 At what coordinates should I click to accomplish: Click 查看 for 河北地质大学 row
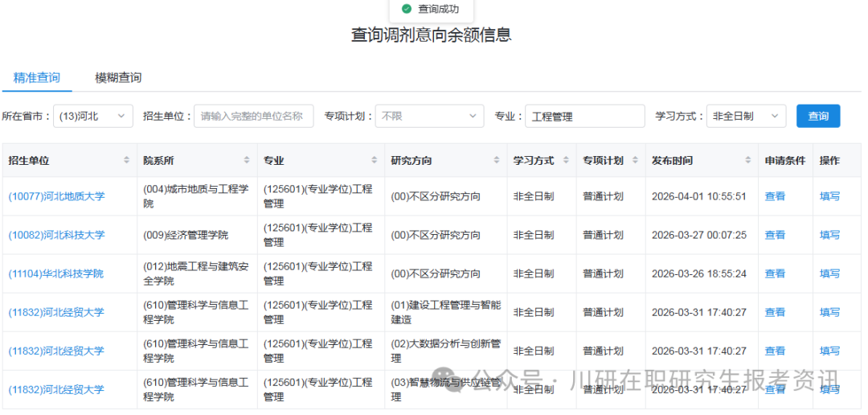(x=775, y=196)
